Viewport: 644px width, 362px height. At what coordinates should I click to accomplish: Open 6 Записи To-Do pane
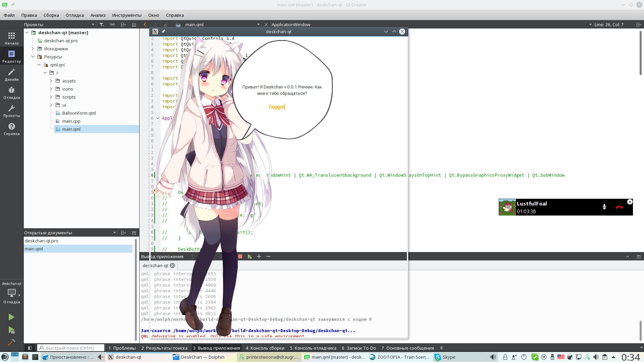359,348
